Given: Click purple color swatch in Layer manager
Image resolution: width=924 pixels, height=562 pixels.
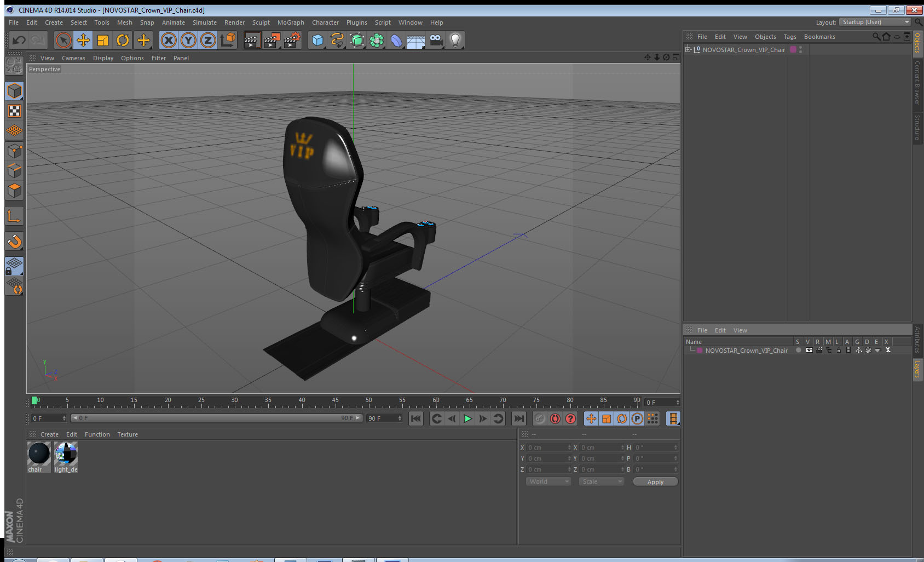Looking at the screenshot, I should pyautogui.click(x=700, y=350).
